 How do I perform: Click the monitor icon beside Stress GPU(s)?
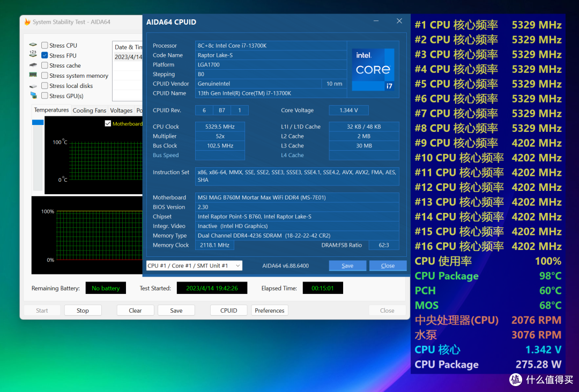(34, 95)
